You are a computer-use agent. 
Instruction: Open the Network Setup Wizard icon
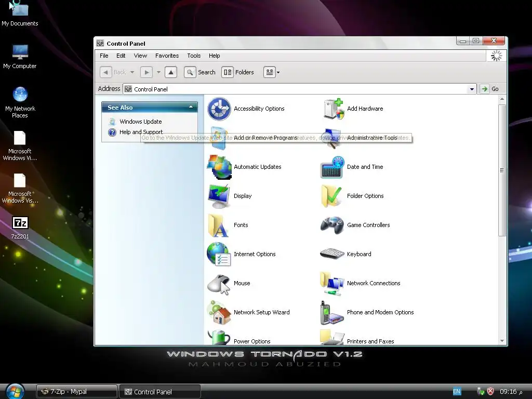219,312
